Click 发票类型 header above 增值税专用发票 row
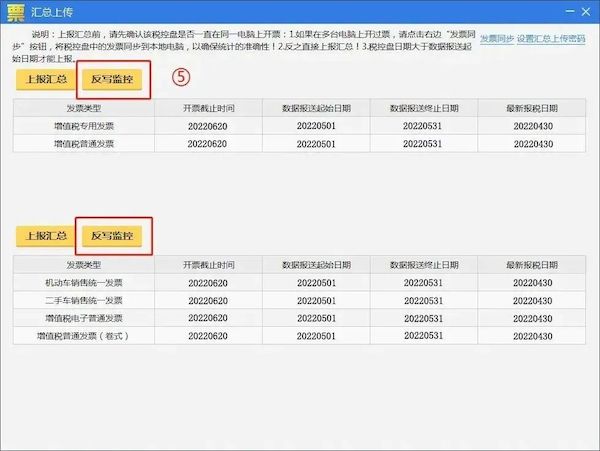Screen dimensions: 600x451 point(84,108)
